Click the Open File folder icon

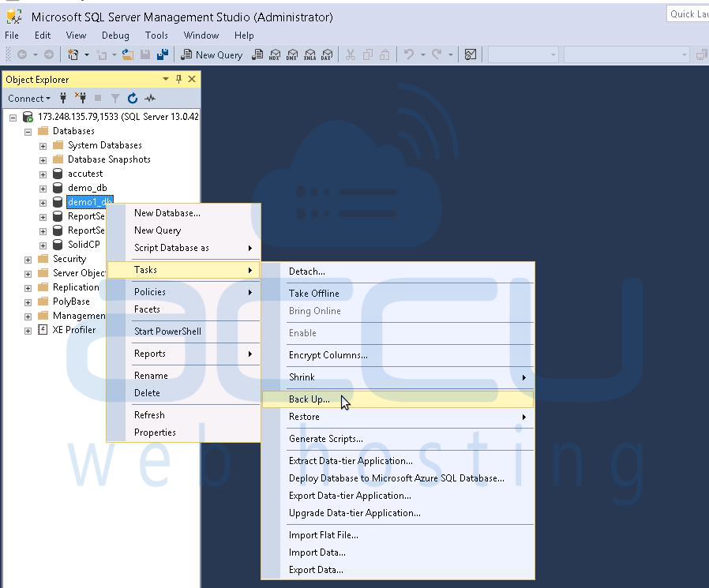pyautogui.click(x=128, y=54)
